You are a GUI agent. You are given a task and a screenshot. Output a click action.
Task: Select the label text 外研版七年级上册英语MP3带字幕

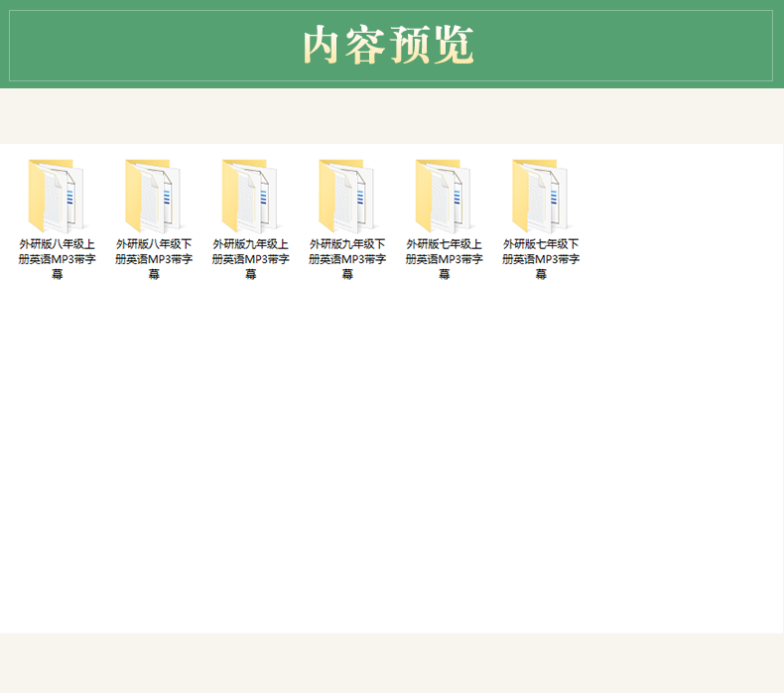click(x=444, y=259)
